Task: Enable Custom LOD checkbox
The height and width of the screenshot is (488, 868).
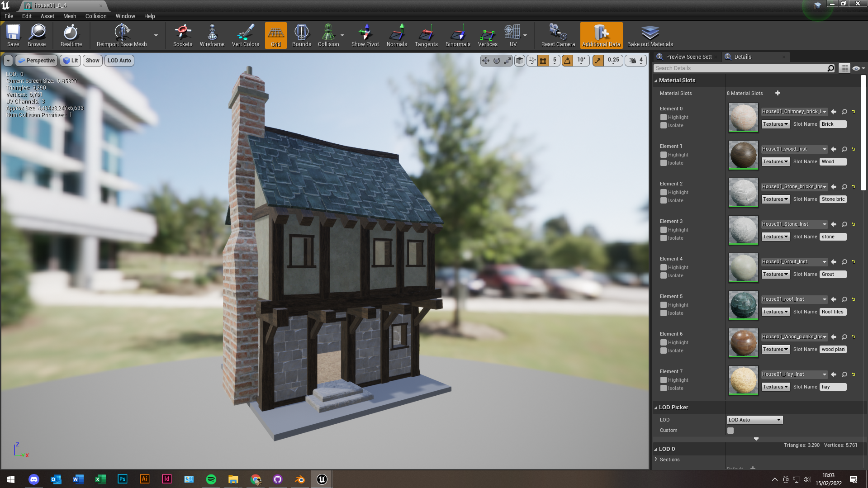Action: point(730,431)
